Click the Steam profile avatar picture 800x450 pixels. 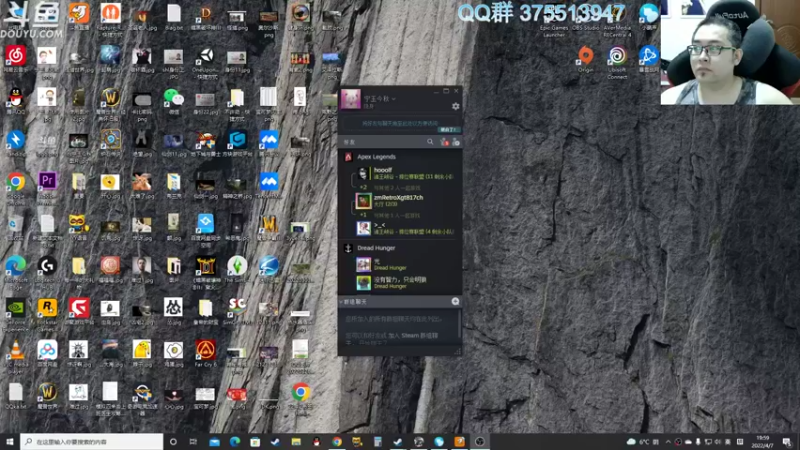coord(351,99)
